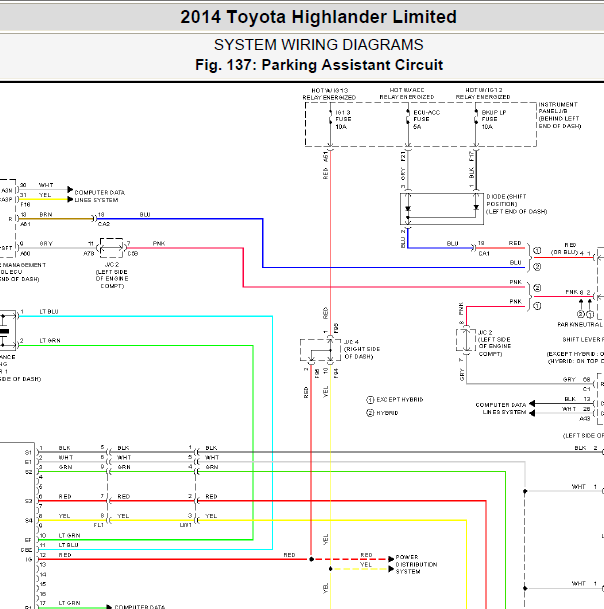Click "HOT W/ IG1 3 RELAY ENERGIZED" header
Viewport: 604px width, 609px height.
tap(329, 94)
